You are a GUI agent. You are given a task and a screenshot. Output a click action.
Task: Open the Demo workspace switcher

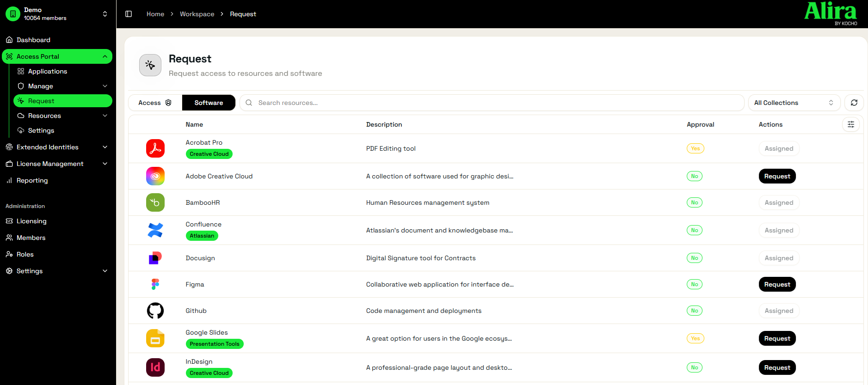58,14
